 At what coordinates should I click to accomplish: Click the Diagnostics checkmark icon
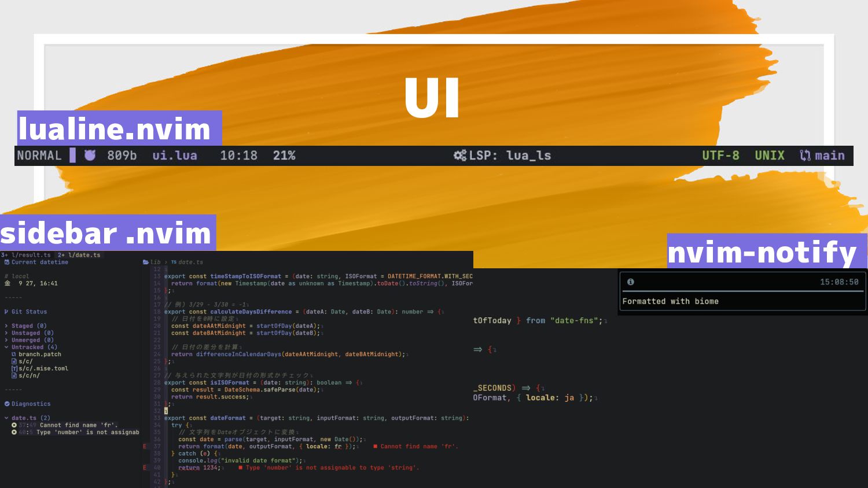(x=7, y=404)
